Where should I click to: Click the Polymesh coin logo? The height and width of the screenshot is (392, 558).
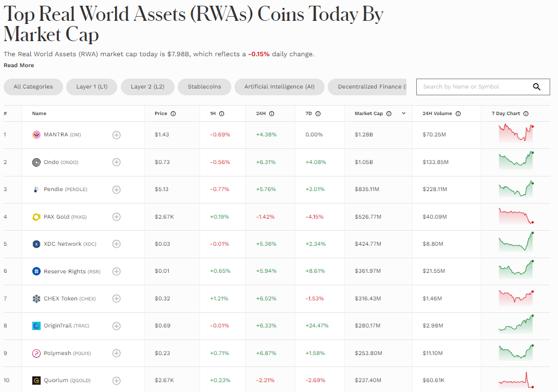[x=36, y=353]
